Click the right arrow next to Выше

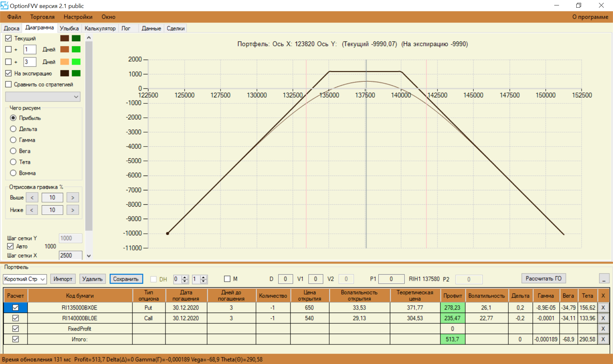pos(73,198)
